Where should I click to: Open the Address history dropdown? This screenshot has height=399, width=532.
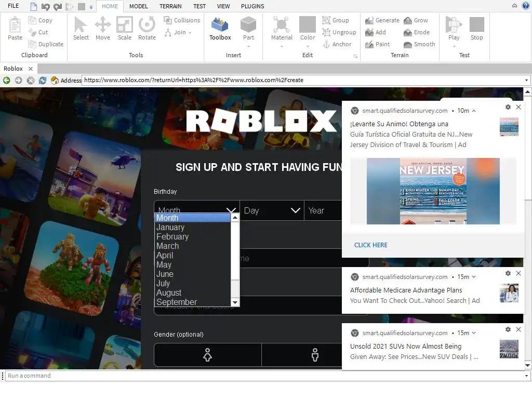526,81
